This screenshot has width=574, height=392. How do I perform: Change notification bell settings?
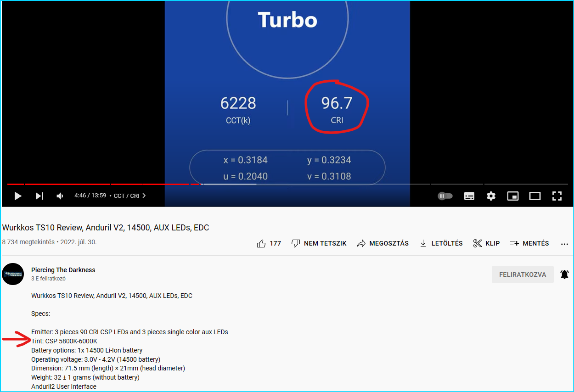564,274
